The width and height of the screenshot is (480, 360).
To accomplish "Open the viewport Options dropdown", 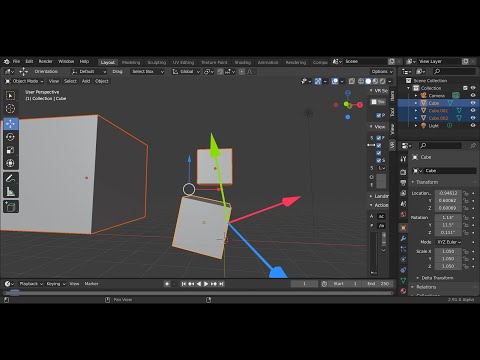I will (382, 72).
